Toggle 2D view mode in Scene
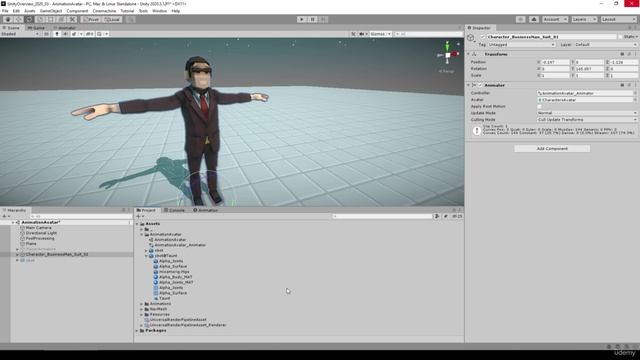 [x=47, y=34]
